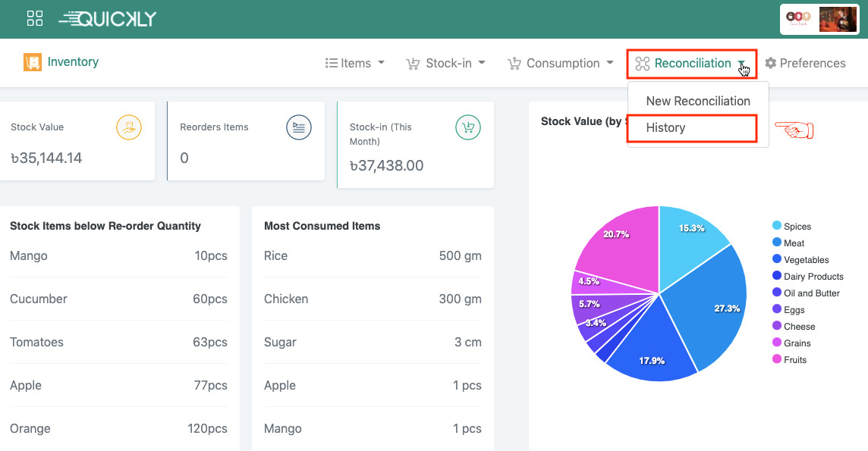Open the app grid launcher icon

tap(34, 19)
